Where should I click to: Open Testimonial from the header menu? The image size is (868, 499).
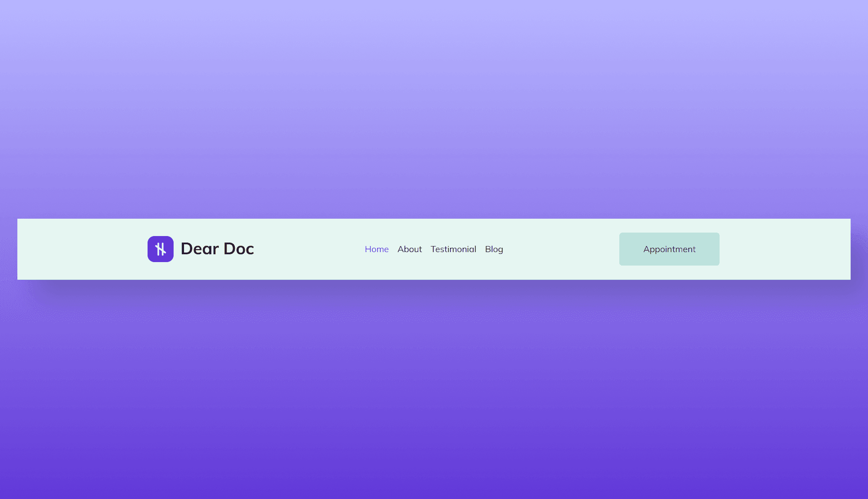453,249
